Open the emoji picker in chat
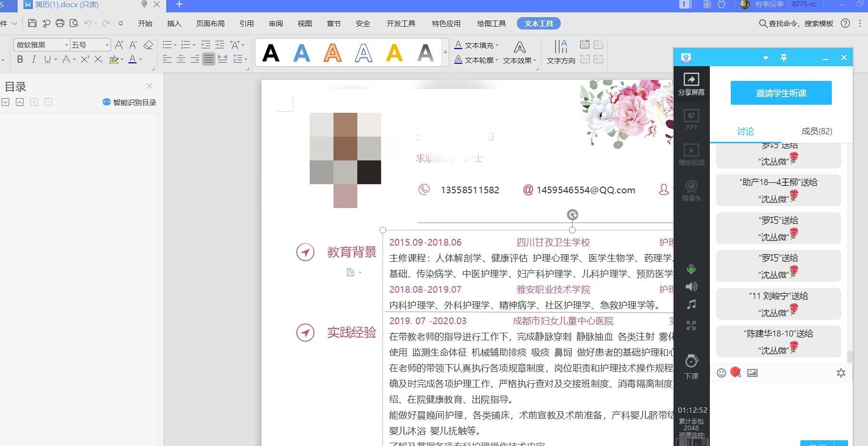This screenshot has height=446, width=868. pyautogui.click(x=721, y=373)
